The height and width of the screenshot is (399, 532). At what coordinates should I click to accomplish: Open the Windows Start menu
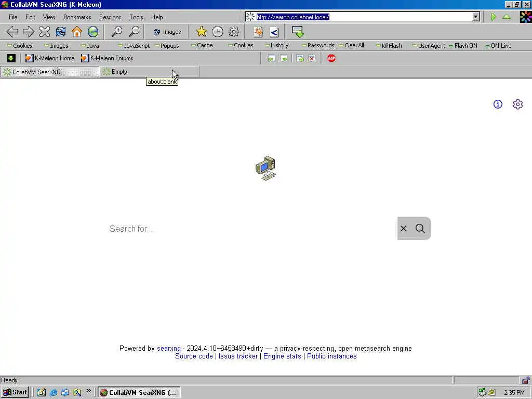point(15,392)
